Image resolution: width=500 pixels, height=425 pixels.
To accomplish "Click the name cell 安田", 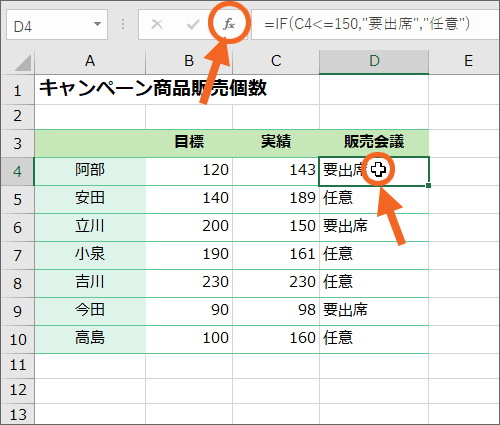I will 90,199.
